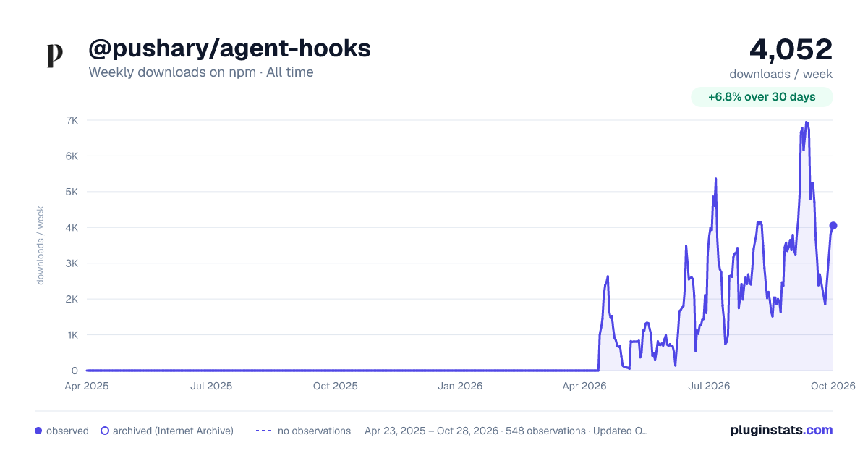Click 'archived (Internet Archive)' legend text
The height and width of the screenshot is (456, 868).
[x=173, y=431]
